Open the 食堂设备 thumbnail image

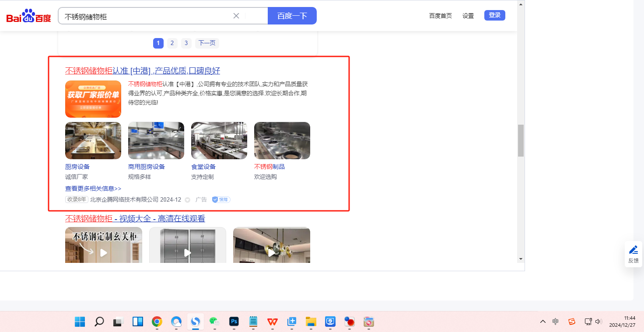(219, 140)
